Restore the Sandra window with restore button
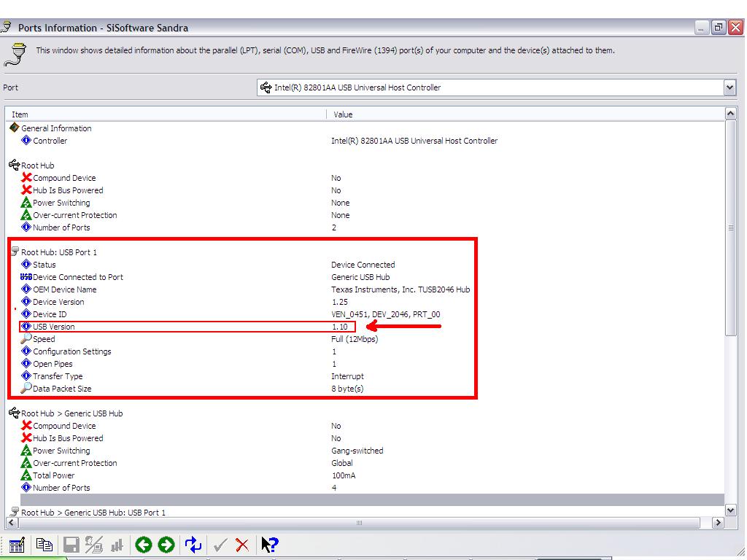This screenshot has width=747, height=560. [718, 27]
